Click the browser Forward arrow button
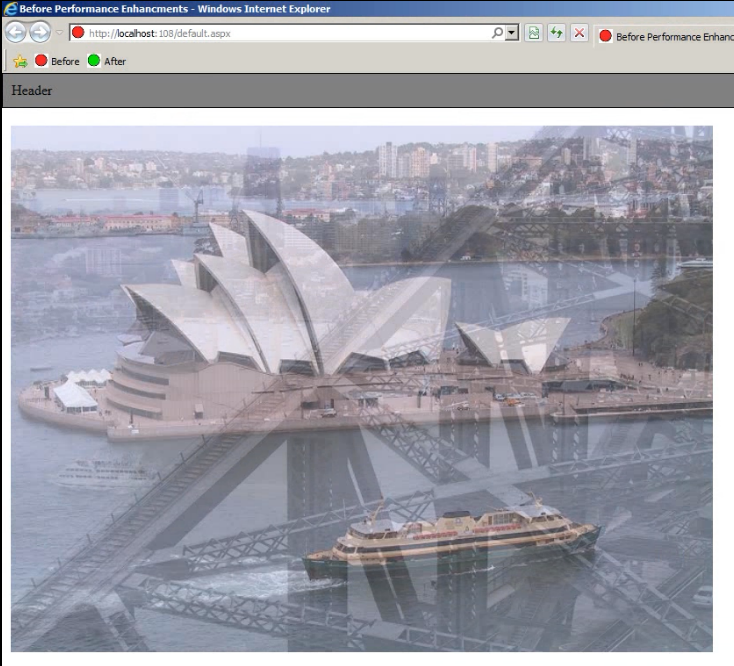734x666 pixels. (41, 33)
